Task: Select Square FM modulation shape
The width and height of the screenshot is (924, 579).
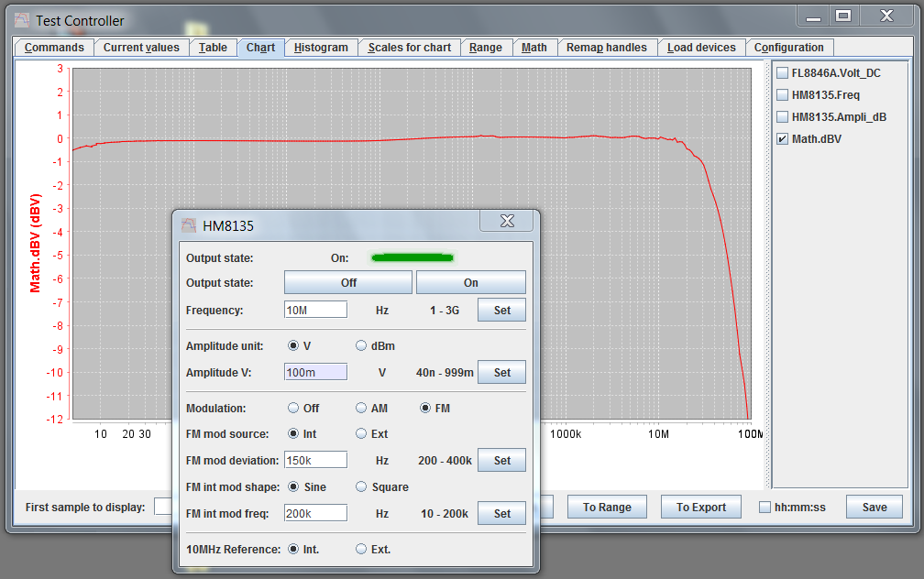Action: click(x=361, y=487)
